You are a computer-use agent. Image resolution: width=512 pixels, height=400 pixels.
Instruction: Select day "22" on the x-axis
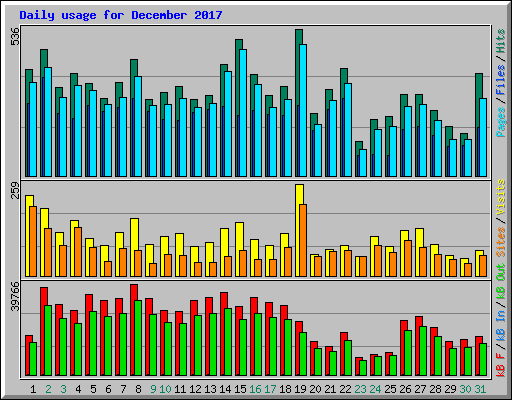[x=345, y=389]
